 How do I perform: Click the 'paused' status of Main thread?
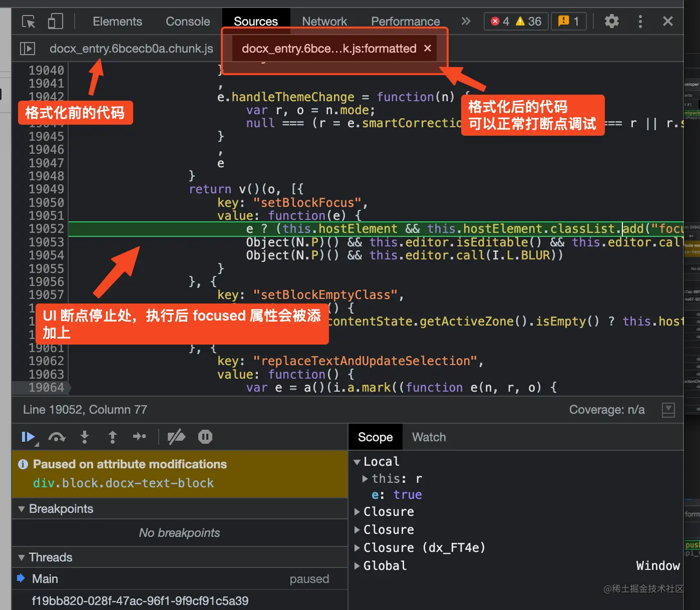pos(309,579)
